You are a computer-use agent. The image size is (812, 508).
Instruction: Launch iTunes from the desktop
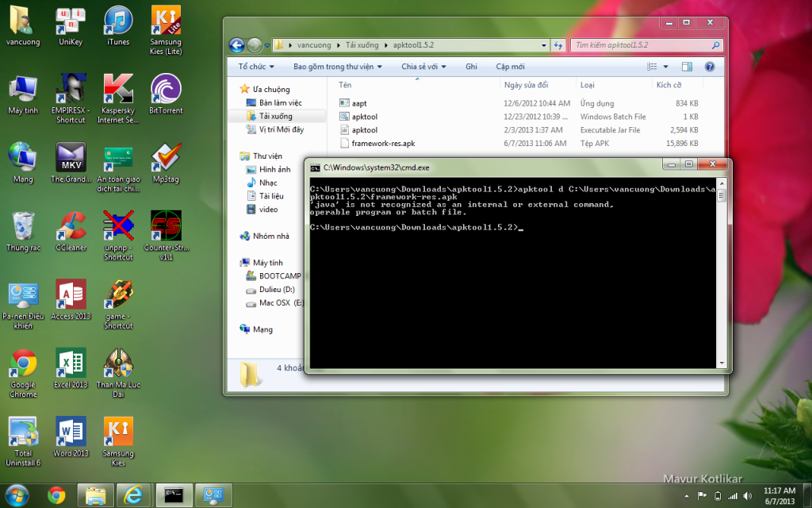pyautogui.click(x=118, y=26)
